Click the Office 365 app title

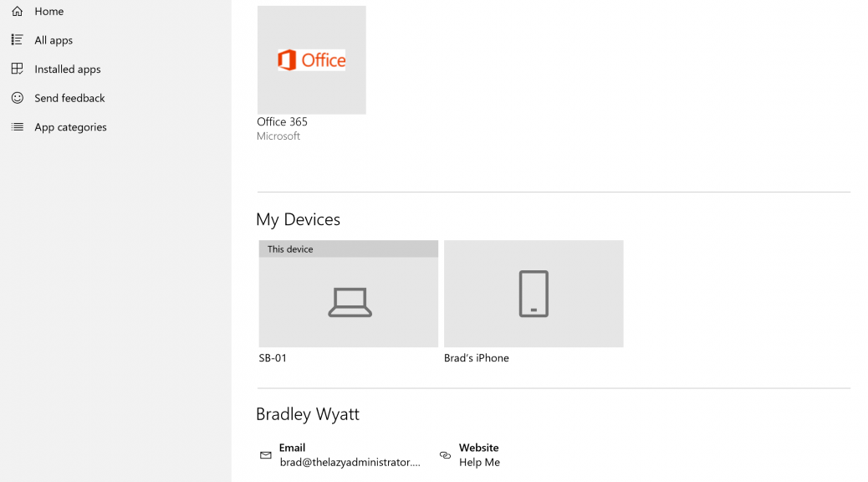(282, 121)
